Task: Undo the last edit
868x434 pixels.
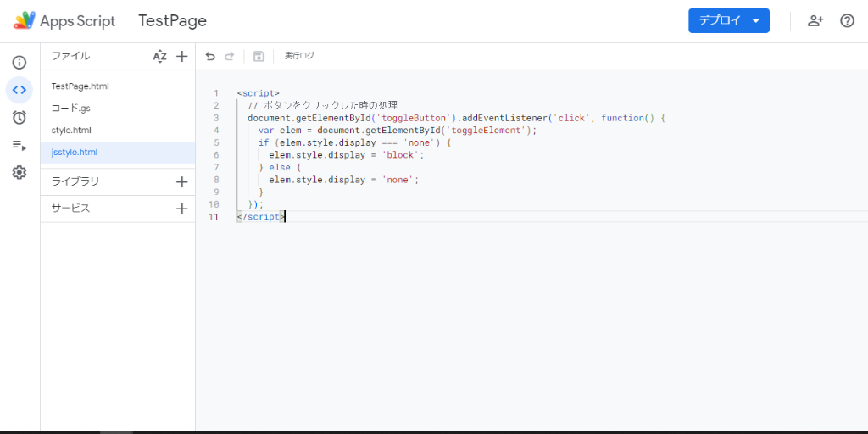Action: pyautogui.click(x=210, y=56)
